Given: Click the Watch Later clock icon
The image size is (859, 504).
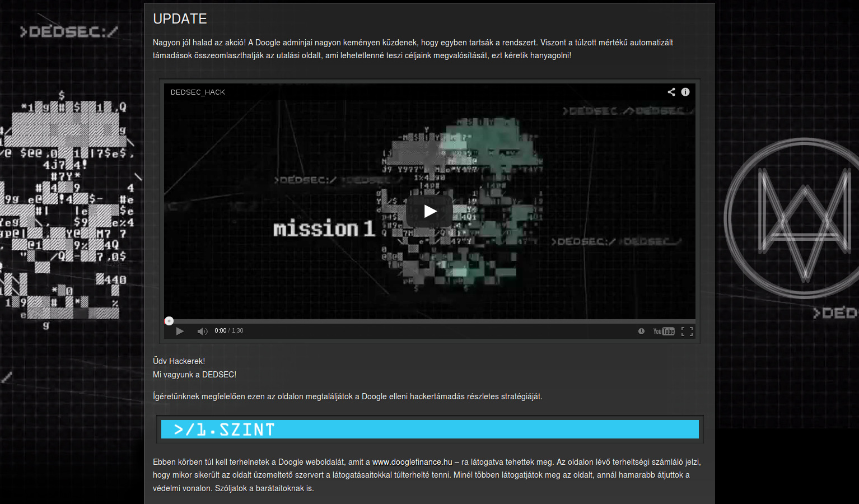Looking at the screenshot, I should 641,331.
